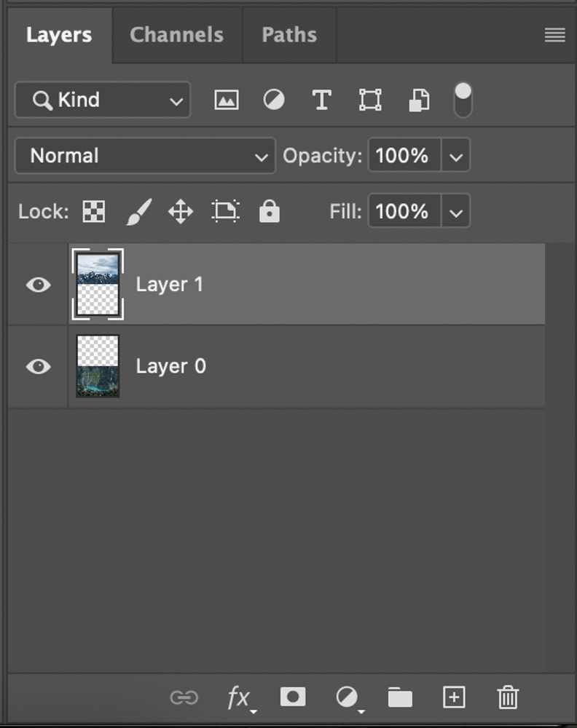
Task: Select the Layer 0 thumbnail
Action: coord(98,366)
